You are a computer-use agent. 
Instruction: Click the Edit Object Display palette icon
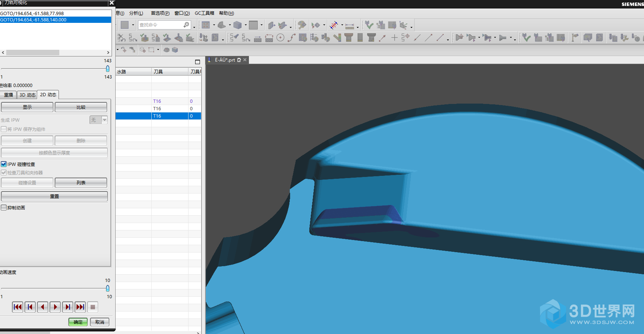tap(302, 25)
